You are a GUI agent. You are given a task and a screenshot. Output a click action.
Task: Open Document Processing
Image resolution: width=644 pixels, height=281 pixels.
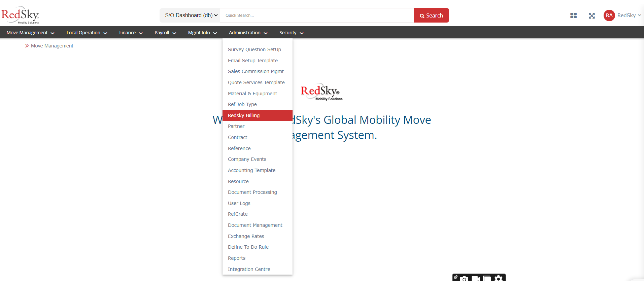[257, 192]
